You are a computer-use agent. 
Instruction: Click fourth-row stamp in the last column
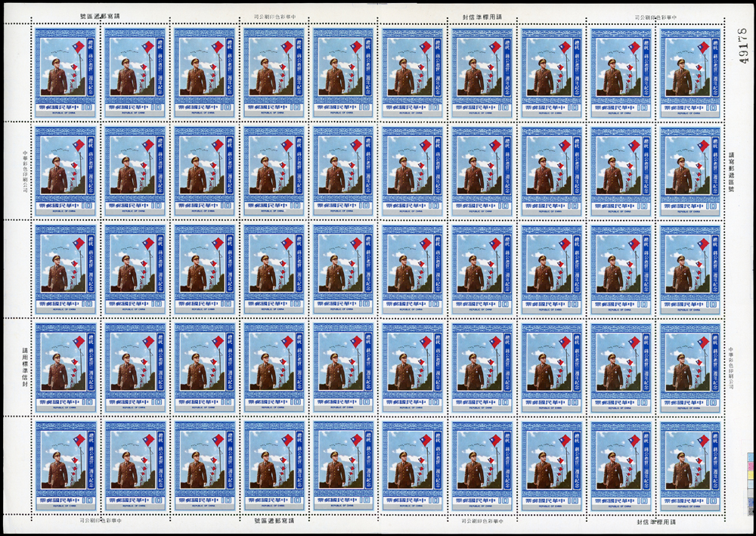[689, 365]
